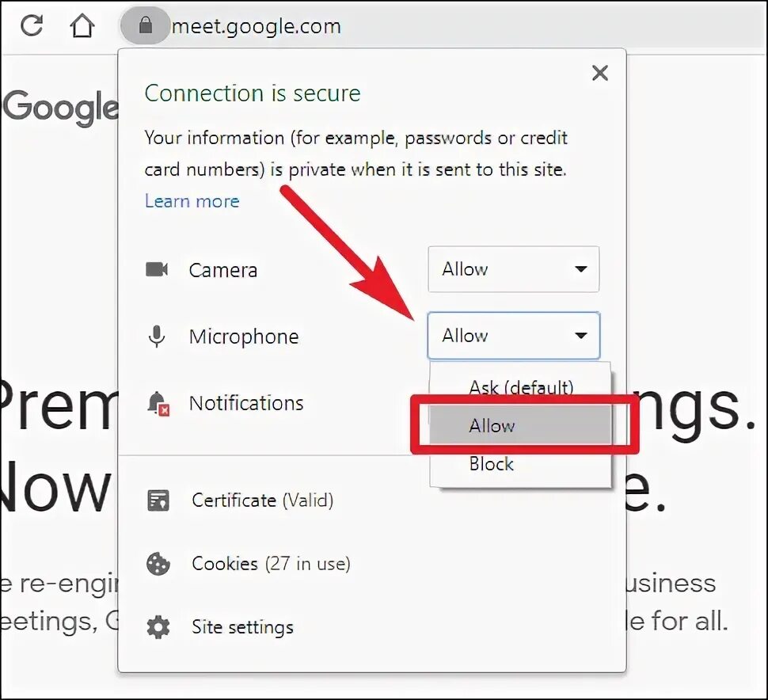Open Site settings
Screen dimensions: 768x700
242,627
